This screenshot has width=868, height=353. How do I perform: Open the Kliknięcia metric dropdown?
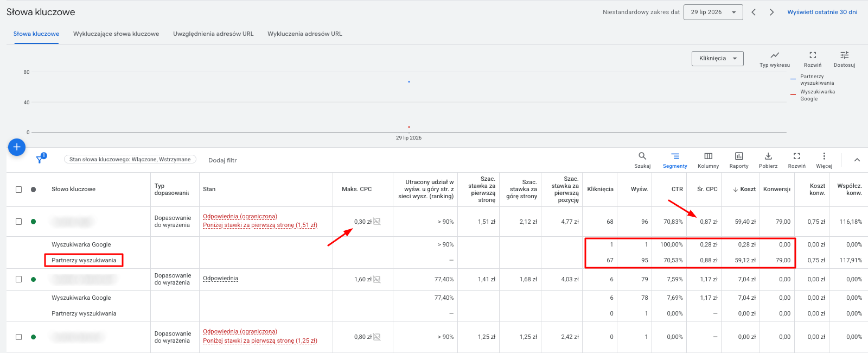tap(718, 58)
